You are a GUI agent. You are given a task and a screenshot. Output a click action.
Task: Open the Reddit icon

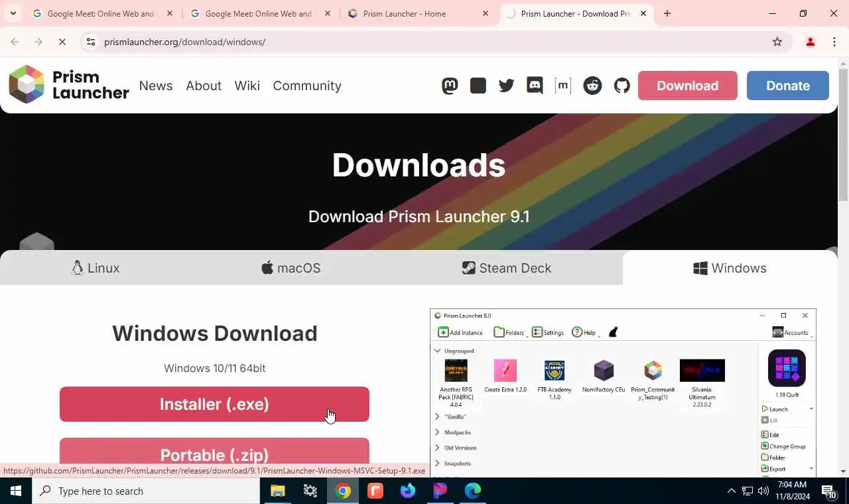pyautogui.click(x=592, y=86)
